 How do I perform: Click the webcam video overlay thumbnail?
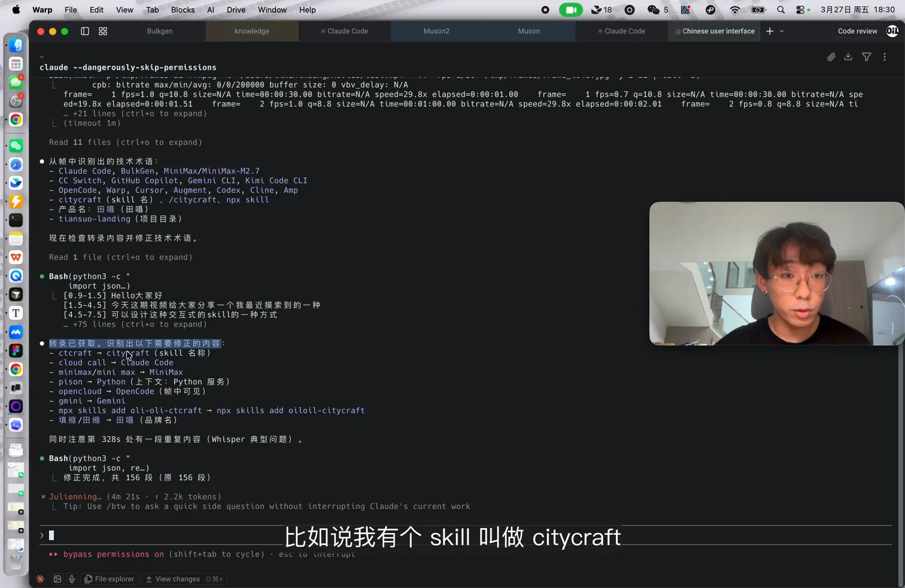tap(777, 274)
